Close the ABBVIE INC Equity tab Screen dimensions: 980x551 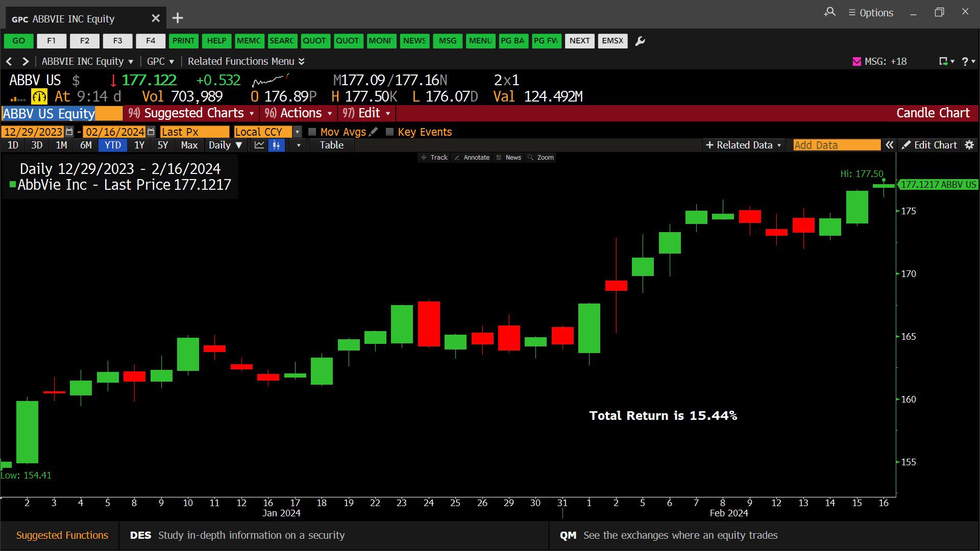pos(156,18)
